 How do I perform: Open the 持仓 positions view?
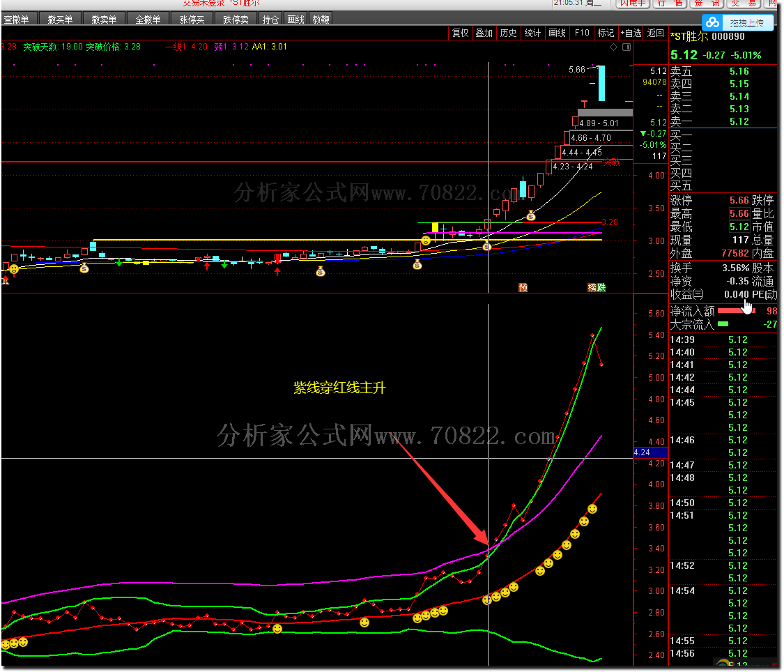(270, 20)
